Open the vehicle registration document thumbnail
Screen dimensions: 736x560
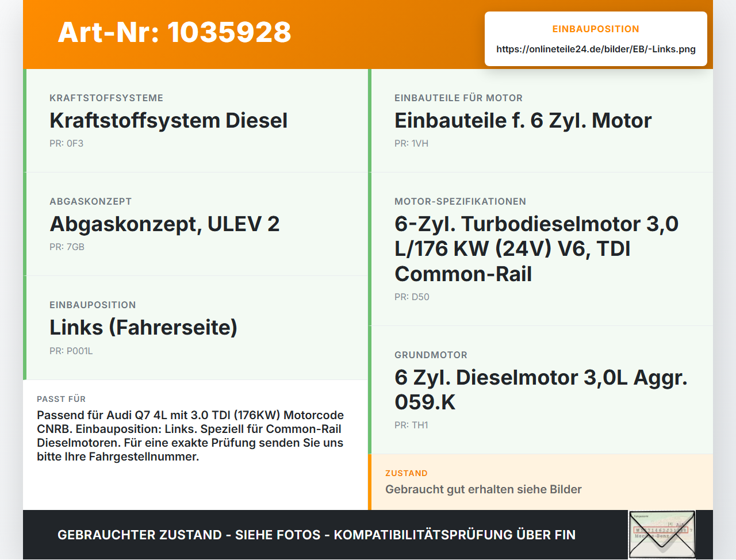point(662,534)
